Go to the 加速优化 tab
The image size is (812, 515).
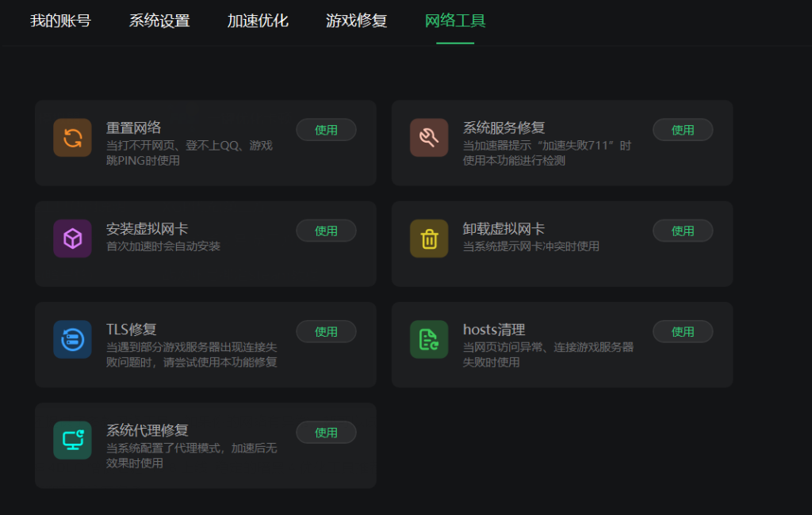pos(258,21)
